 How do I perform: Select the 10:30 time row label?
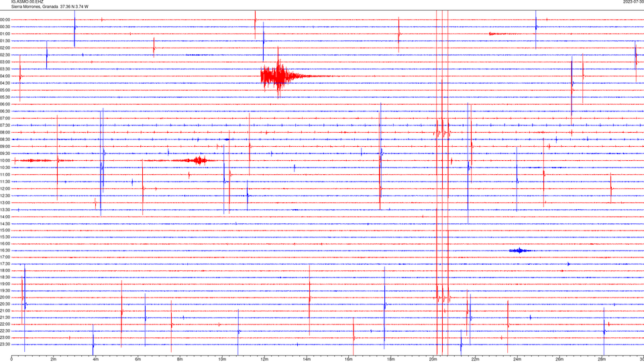pyautogui.click(x=5, y=168)
